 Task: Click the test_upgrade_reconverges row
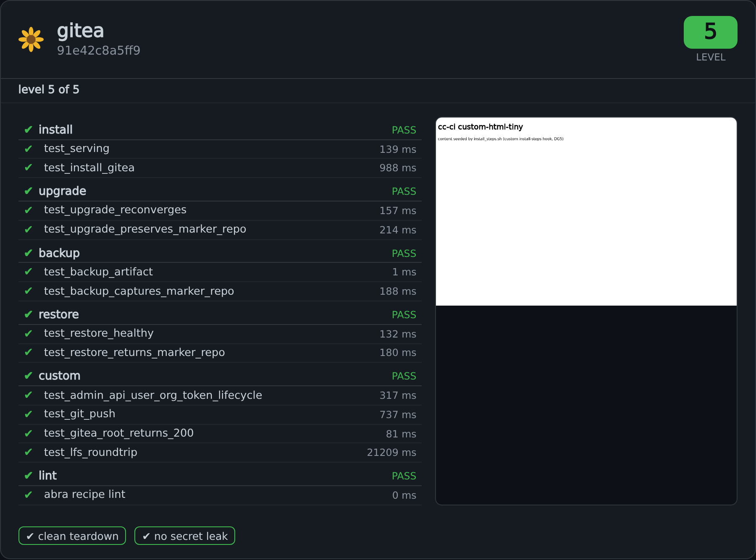tap(220, 210)
